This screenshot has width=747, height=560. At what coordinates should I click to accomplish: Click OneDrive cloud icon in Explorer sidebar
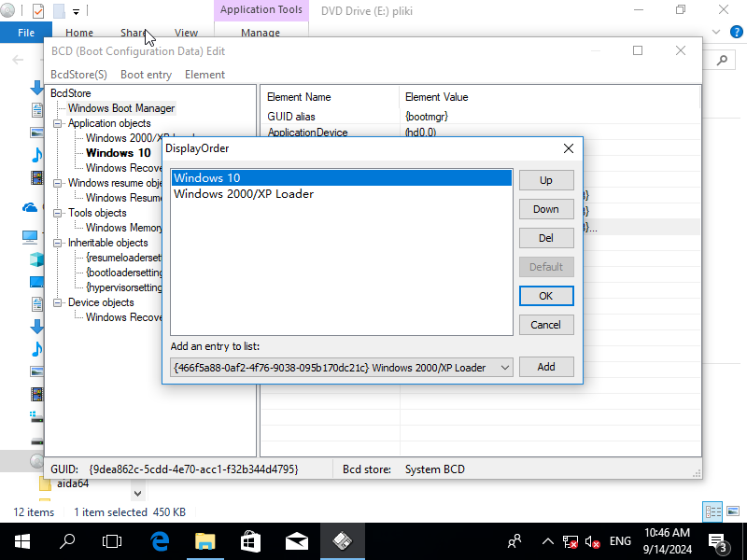click(30, 207)
